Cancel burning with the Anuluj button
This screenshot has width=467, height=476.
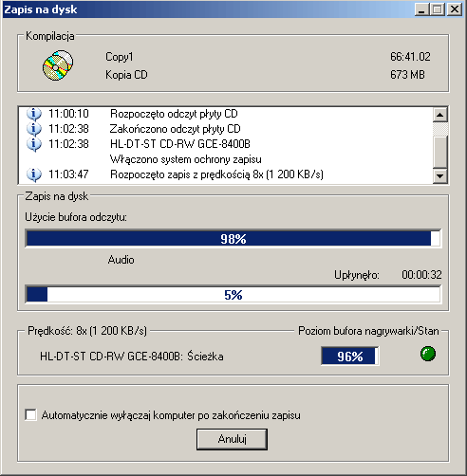point(232,439)
